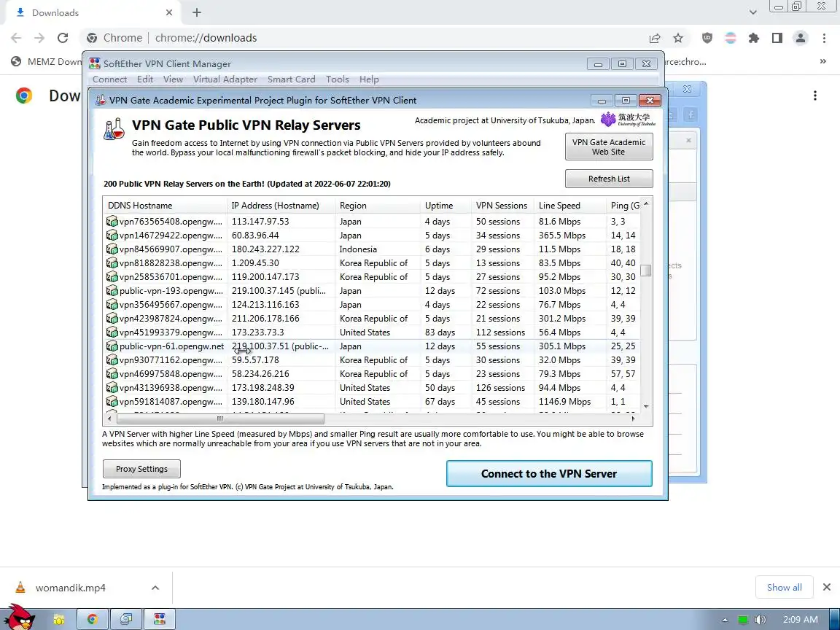This screenshot has width=840, height=630.
Task: Click server list scroll down arrow
Action: click(646, 407)
